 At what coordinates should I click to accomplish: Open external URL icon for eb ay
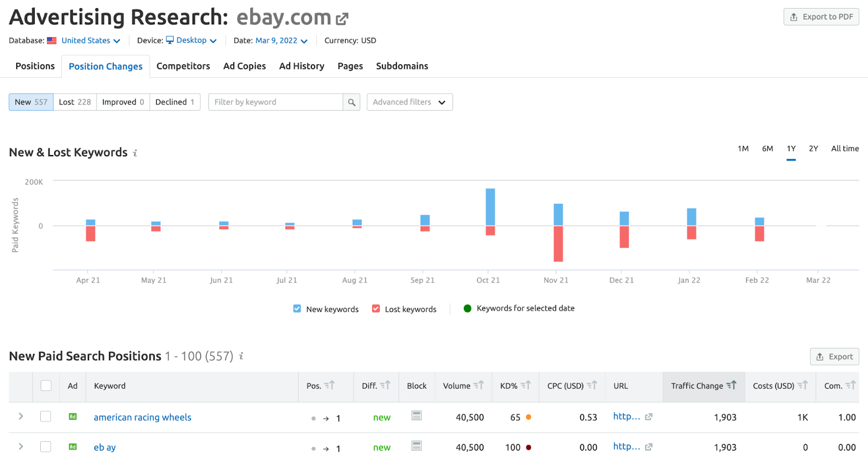pyautogui.click(x=649, y=447)
